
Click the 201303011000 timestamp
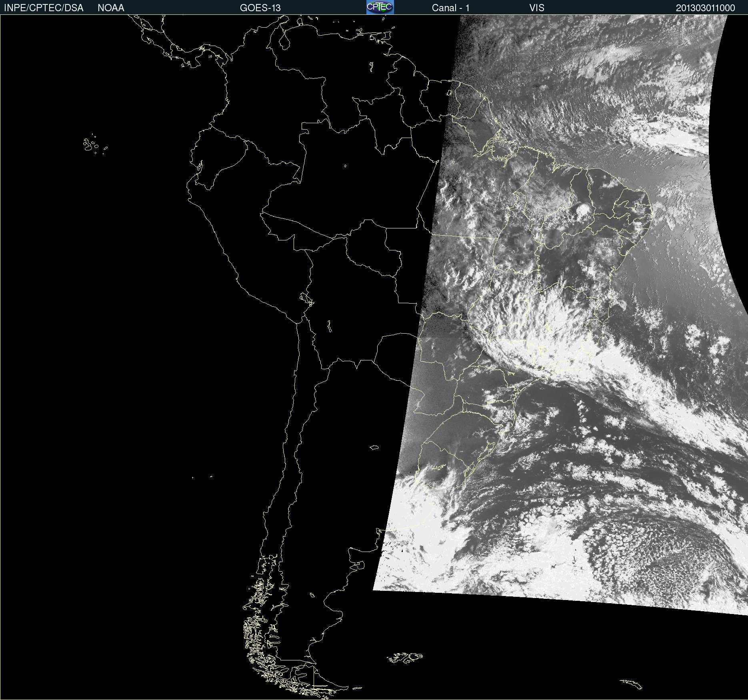click(x=706, y=8)
